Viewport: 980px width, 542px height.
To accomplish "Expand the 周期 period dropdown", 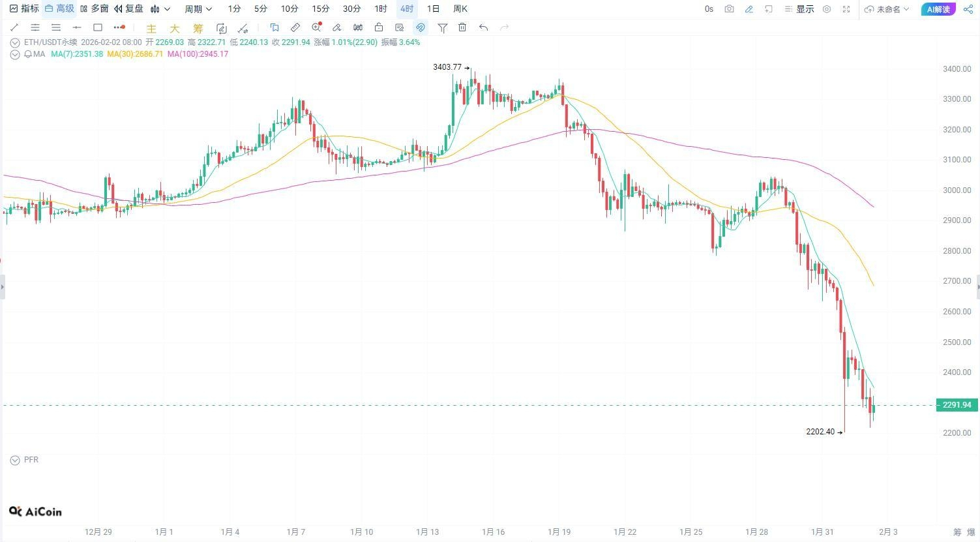I will pos(198,8).
